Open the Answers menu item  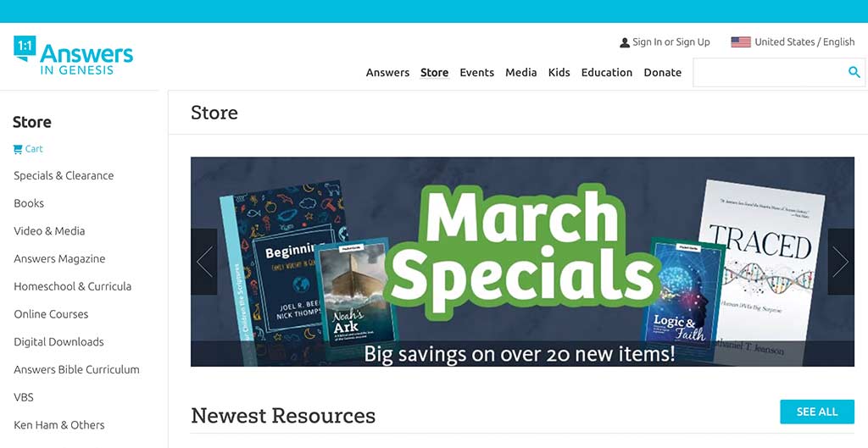point(387,73)
